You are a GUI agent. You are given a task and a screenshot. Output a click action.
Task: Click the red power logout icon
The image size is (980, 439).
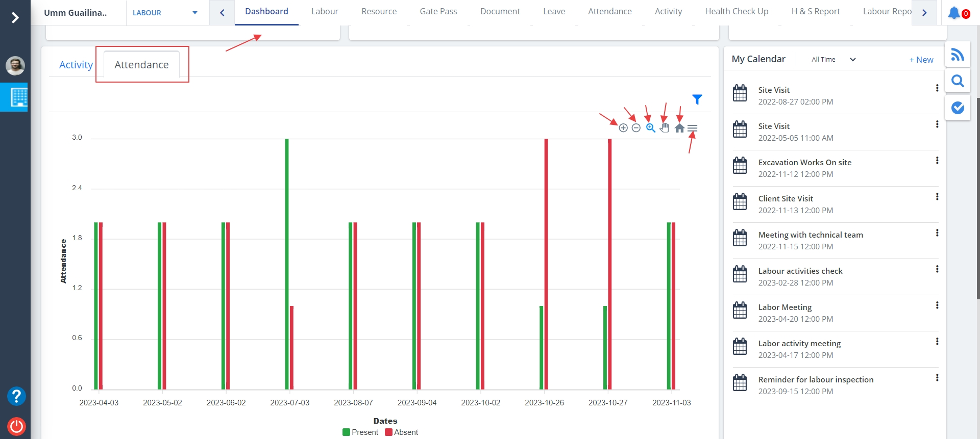point(16,426)
